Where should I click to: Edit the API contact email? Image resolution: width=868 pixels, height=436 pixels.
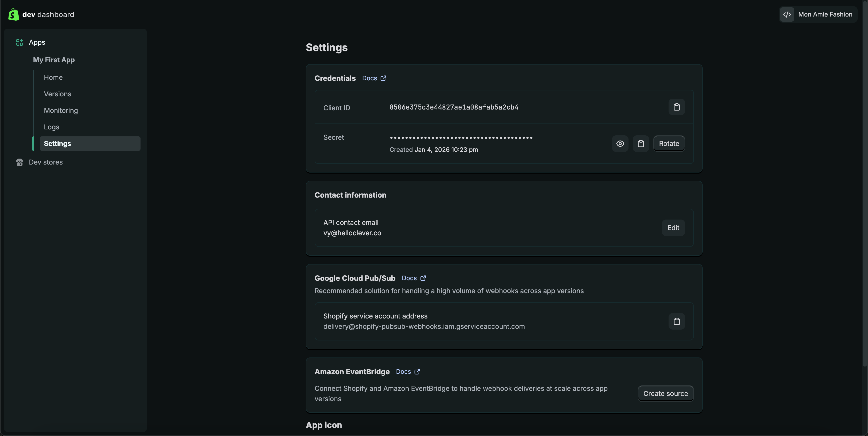coord(673,228)
